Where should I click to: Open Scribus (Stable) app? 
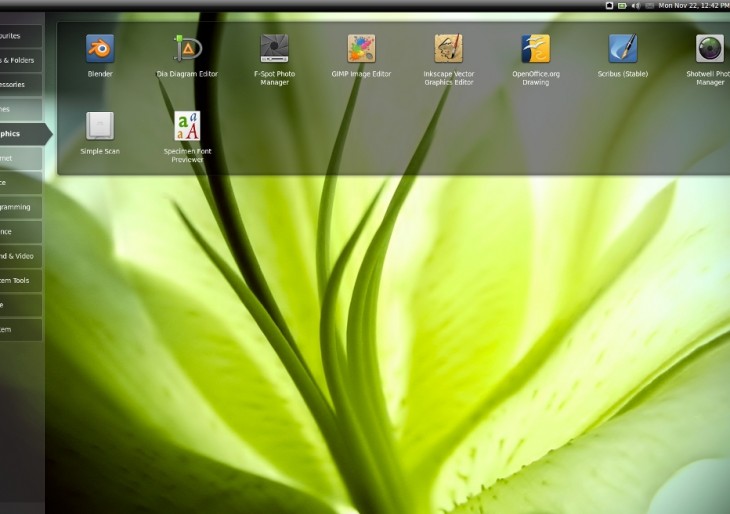(x=623, y=49)
